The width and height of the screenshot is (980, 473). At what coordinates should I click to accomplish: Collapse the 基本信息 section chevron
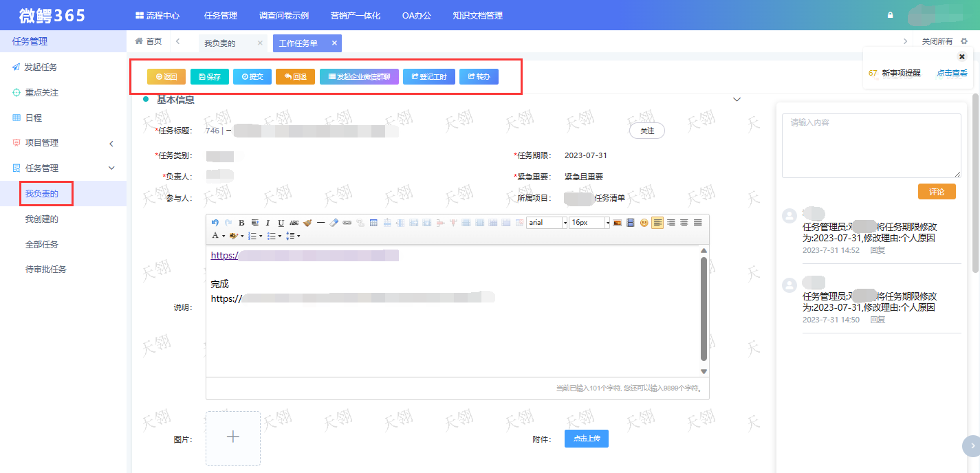click(737, 100)
